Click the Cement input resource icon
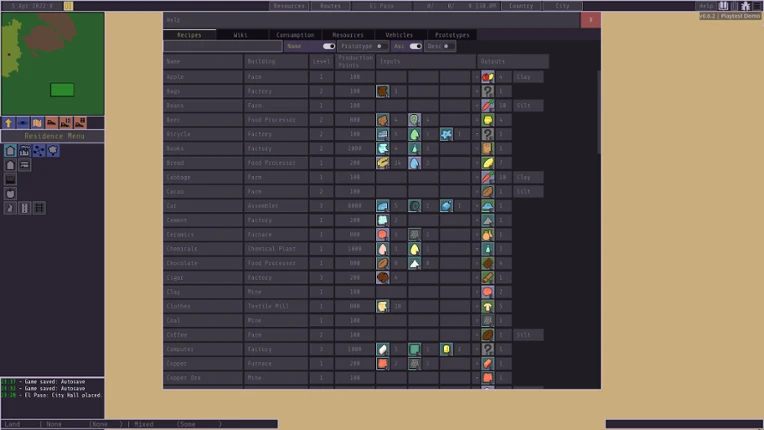Image resolution: width=764 pixels, height=430 pixels. point(382,220)
